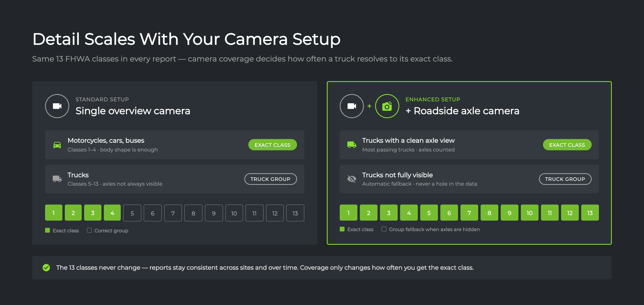Select outlined class 5 tile in Standard Setup
The height and width of the screenshot is (305, 644).
click(x=132, y=213)
